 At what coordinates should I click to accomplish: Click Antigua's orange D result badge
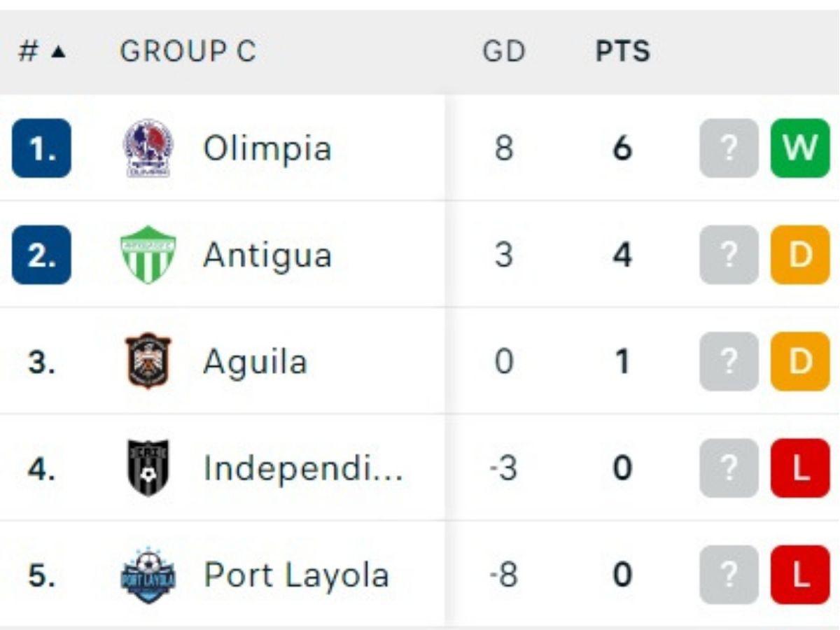click(800, 255)
